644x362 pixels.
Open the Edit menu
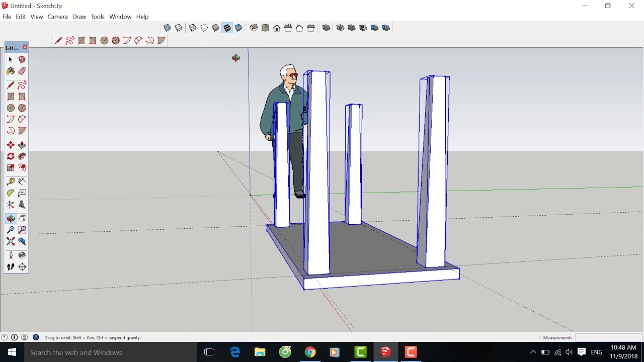pos(21,17)
